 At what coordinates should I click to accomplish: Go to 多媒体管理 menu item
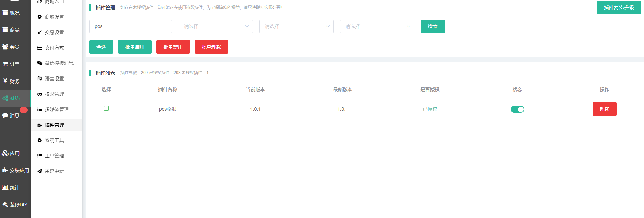point(57,109)
